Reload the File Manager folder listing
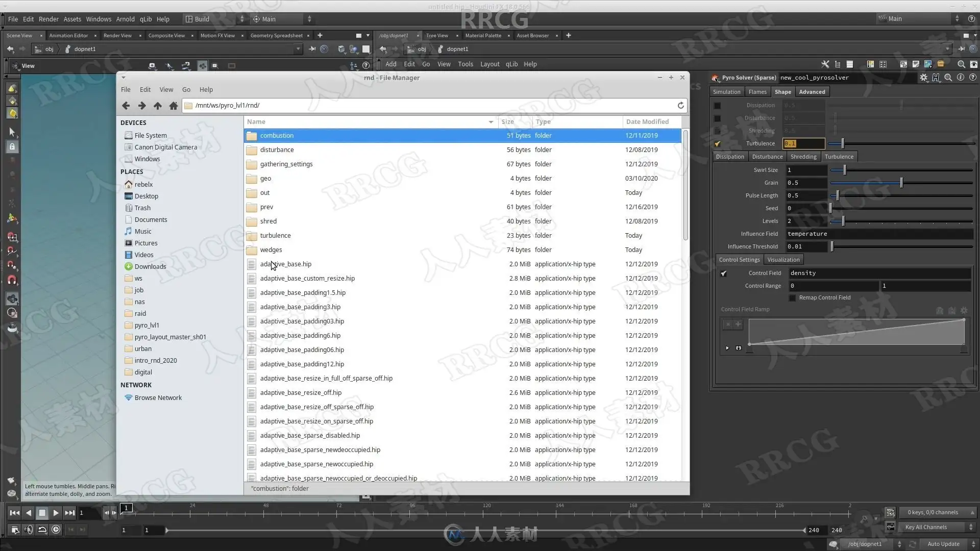 [680, 105]
